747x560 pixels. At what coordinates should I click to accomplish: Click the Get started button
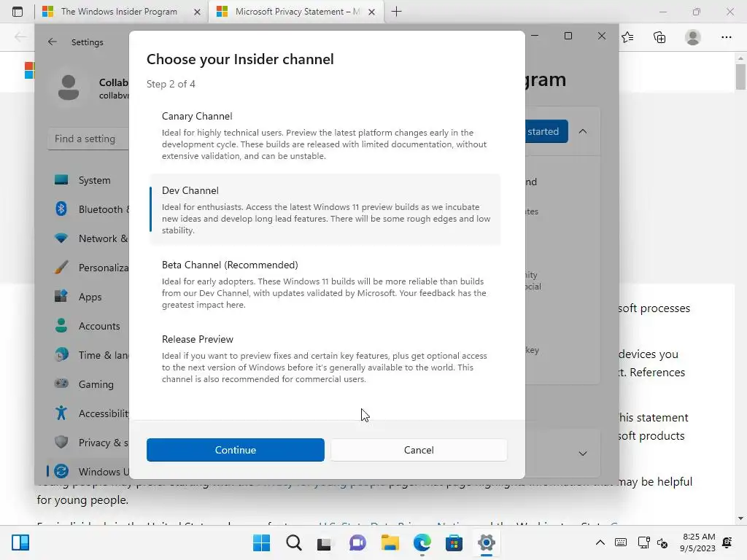coord(546,131)
